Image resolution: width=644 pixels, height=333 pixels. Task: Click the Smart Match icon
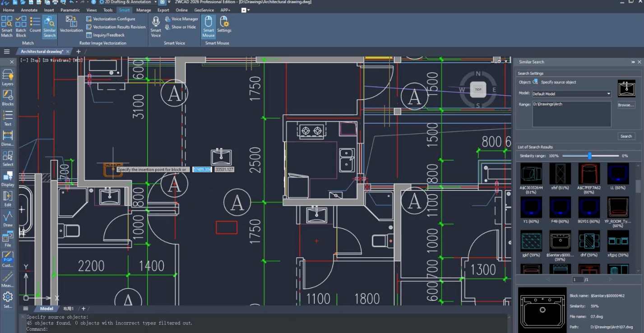(7, 26)
